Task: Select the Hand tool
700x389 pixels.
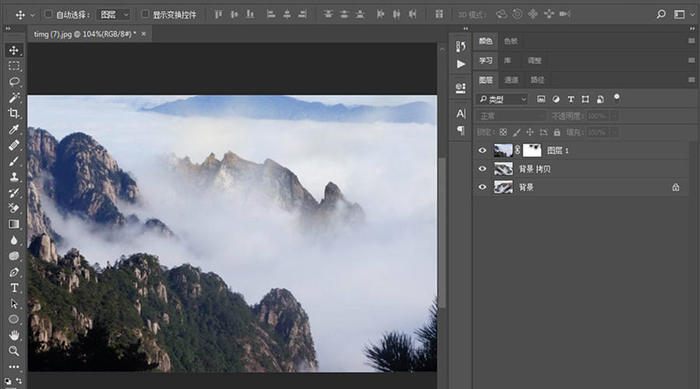Action: coord(14,335)
